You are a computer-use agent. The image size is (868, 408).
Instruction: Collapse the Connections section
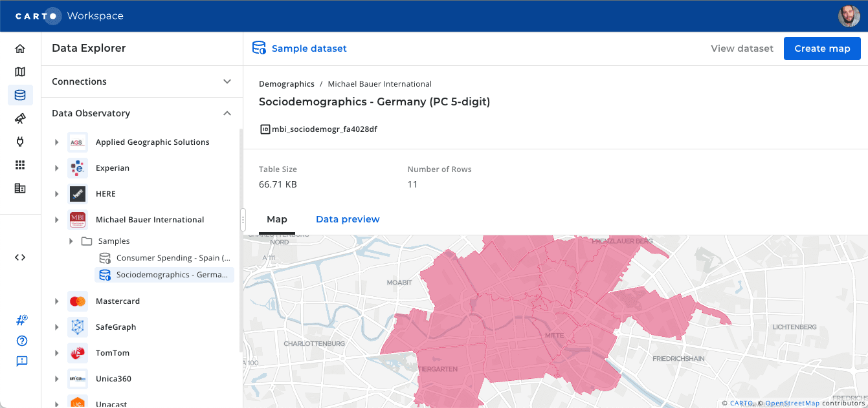point(227,81)
